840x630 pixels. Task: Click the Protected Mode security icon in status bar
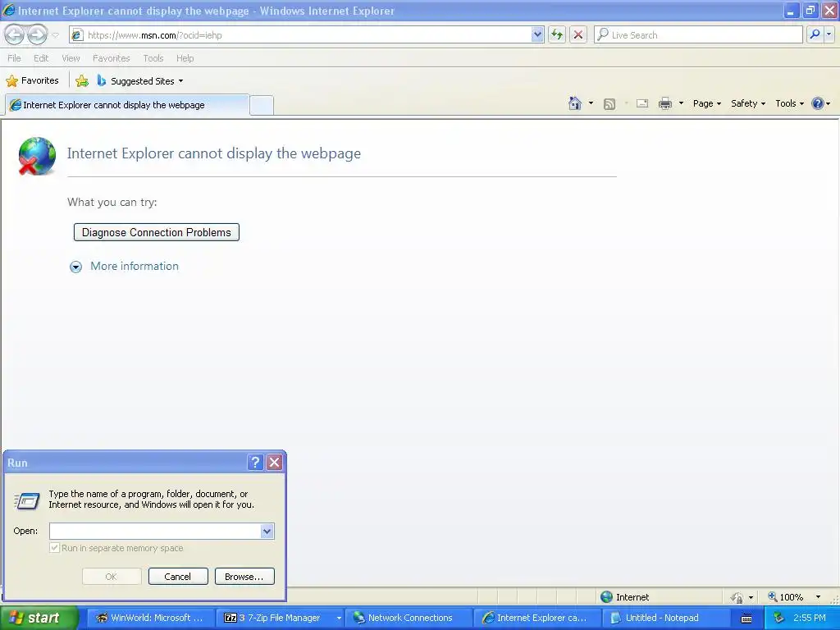point(737,597)
